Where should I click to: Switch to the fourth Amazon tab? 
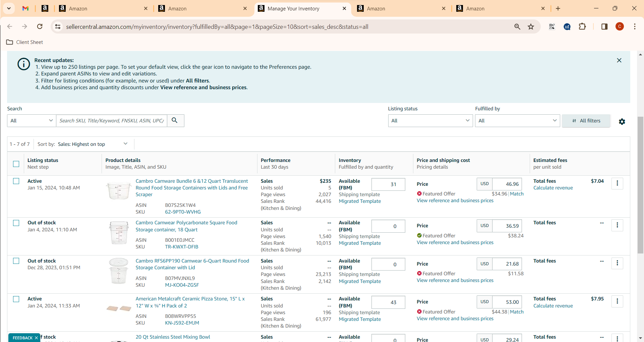(x=402, y=8)
